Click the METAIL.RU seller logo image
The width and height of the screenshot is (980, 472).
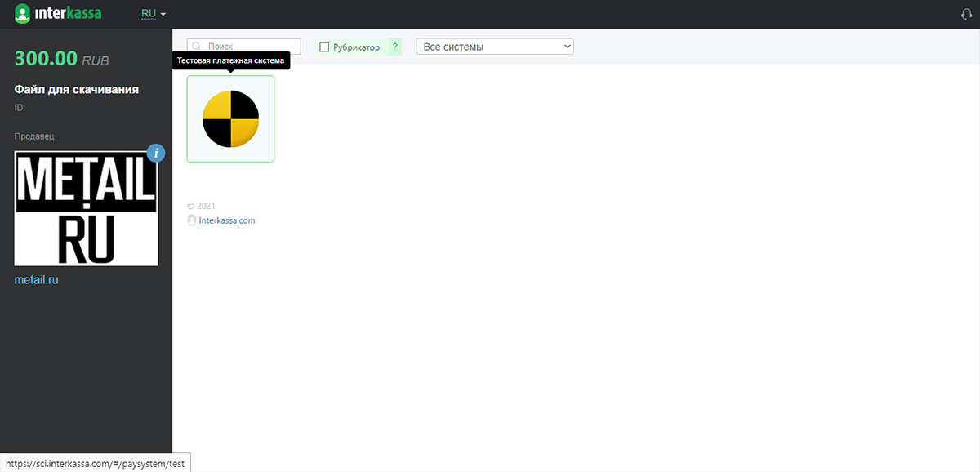86,207
